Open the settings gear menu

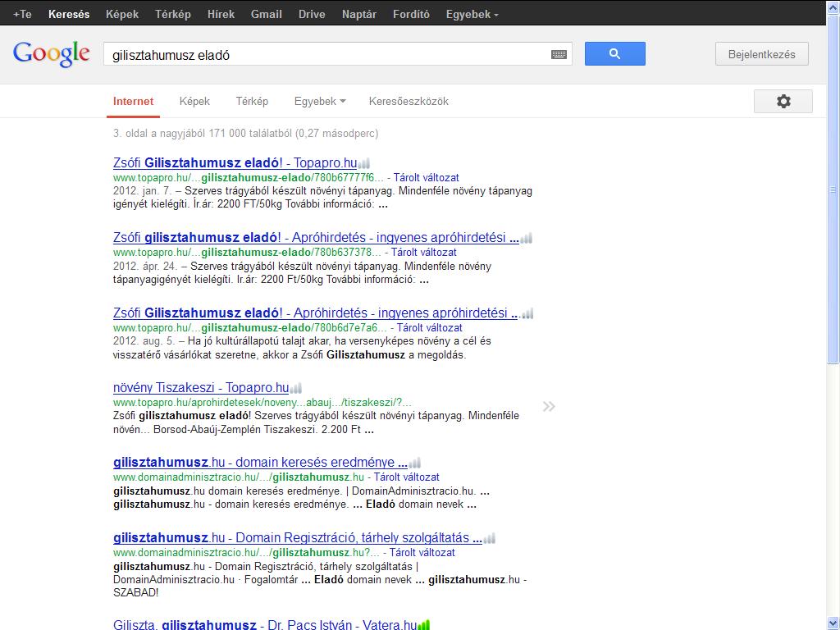coord(783,101)
